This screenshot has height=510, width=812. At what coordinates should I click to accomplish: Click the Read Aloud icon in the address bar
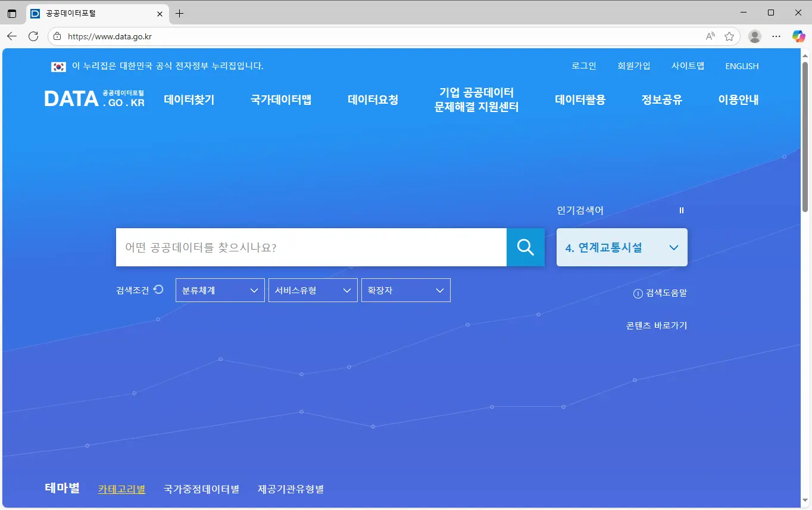point(710,36)
